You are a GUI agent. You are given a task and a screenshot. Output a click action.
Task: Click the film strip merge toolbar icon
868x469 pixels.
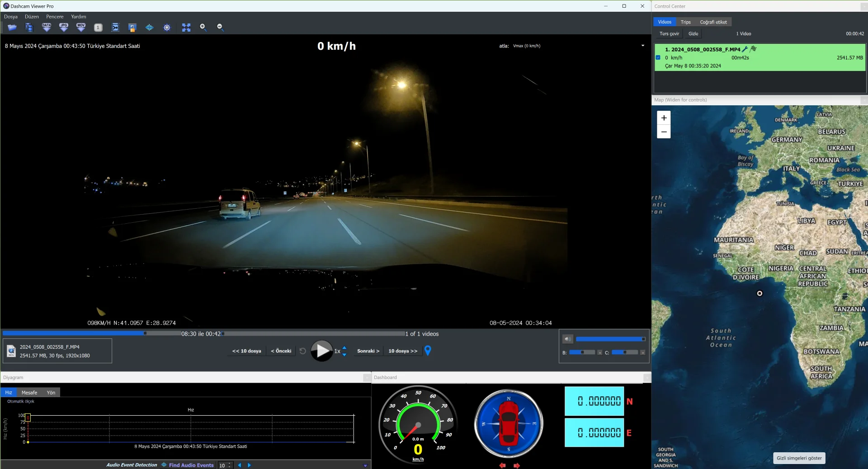click(x=115, y=28)
